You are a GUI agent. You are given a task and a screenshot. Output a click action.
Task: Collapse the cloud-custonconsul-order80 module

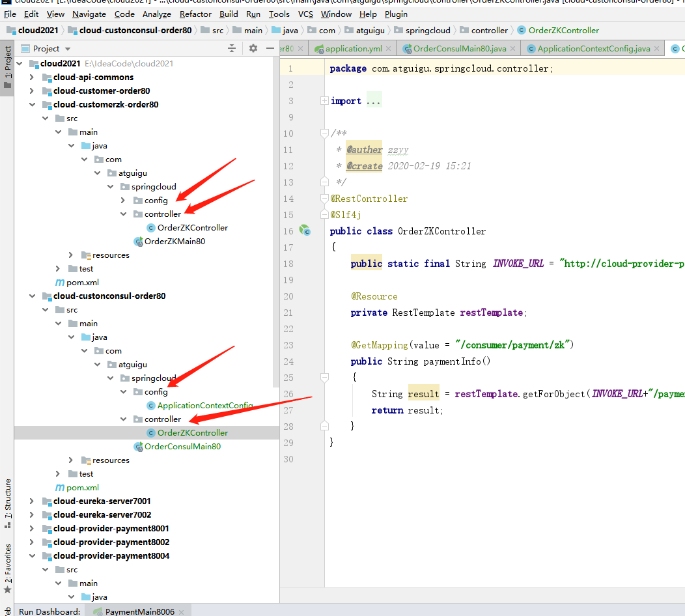pos(32,296)
